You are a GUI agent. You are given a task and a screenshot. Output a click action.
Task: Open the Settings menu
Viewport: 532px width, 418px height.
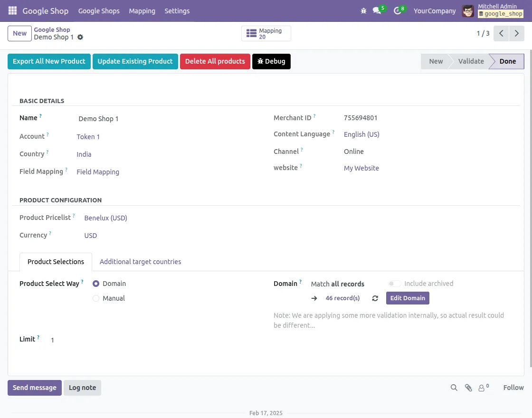point(177,11)
